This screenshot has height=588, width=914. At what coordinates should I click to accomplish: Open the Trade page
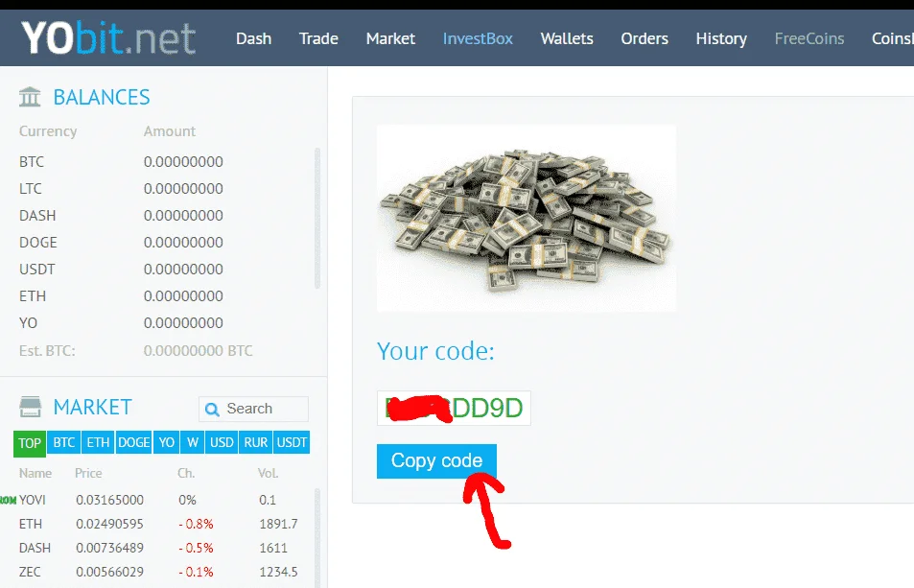318,38
